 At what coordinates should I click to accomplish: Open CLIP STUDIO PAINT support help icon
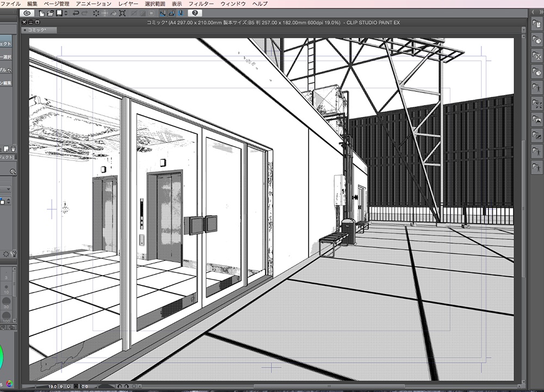click(195, 13)
